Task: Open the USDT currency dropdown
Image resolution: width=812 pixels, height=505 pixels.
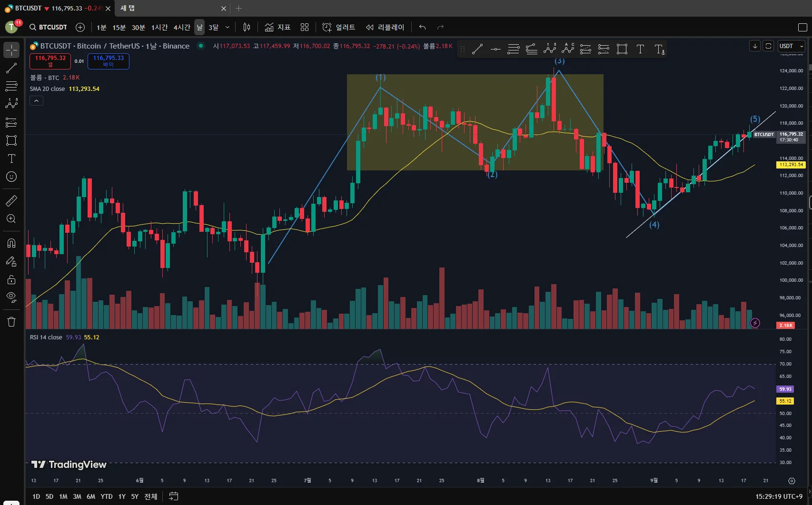Action: point(792,46)
